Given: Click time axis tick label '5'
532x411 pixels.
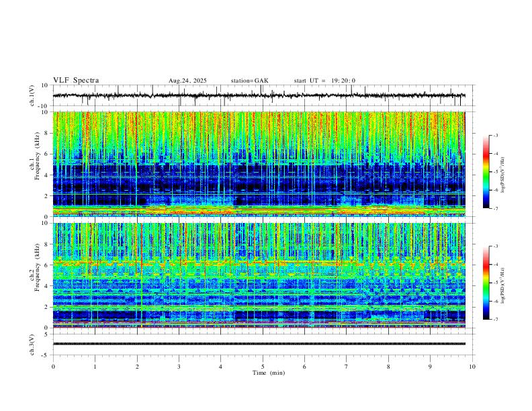Looking at the screenshot, I should pyautogui.click(x=263, y=367).
